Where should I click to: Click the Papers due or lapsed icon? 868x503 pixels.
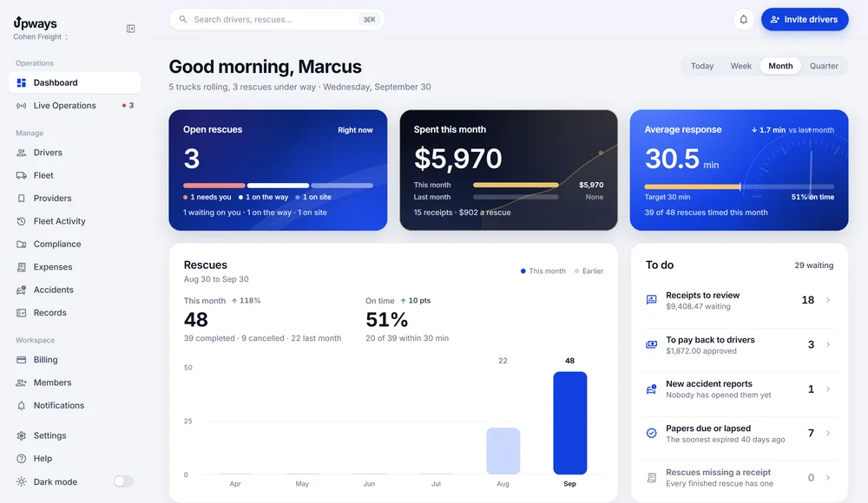click(652, 434)
